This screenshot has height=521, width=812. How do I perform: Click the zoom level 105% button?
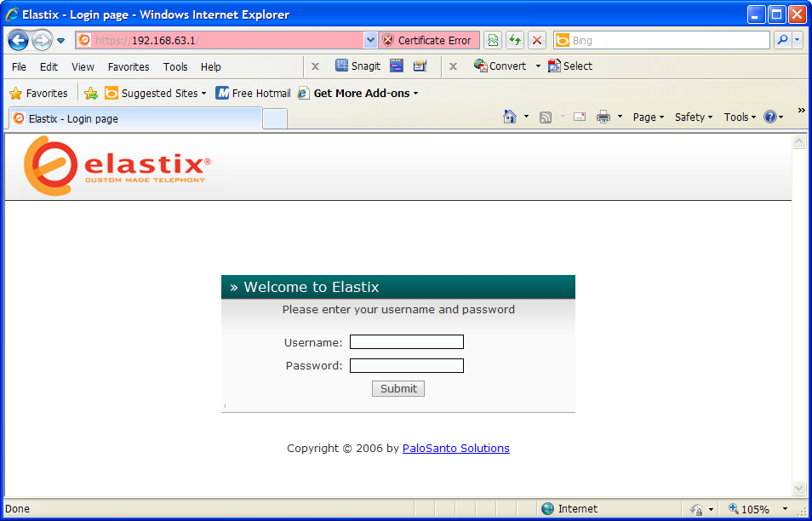coord(749,509)
